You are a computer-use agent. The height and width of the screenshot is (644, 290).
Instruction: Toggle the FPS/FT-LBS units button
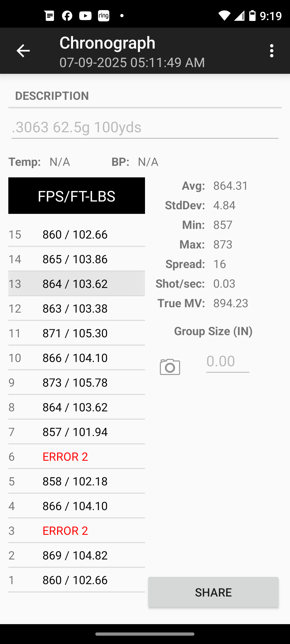tap(77, 196)
